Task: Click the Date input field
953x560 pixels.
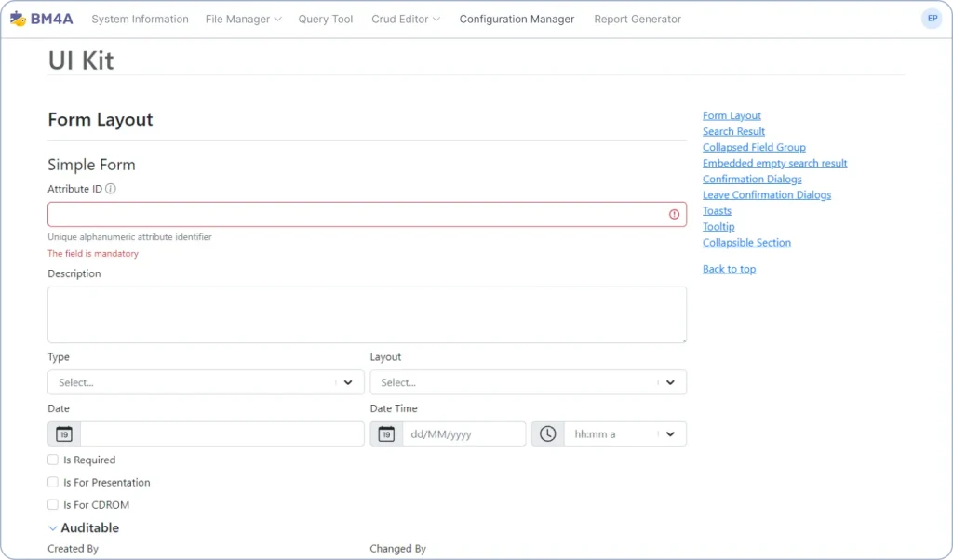Action: coord(222,434)
